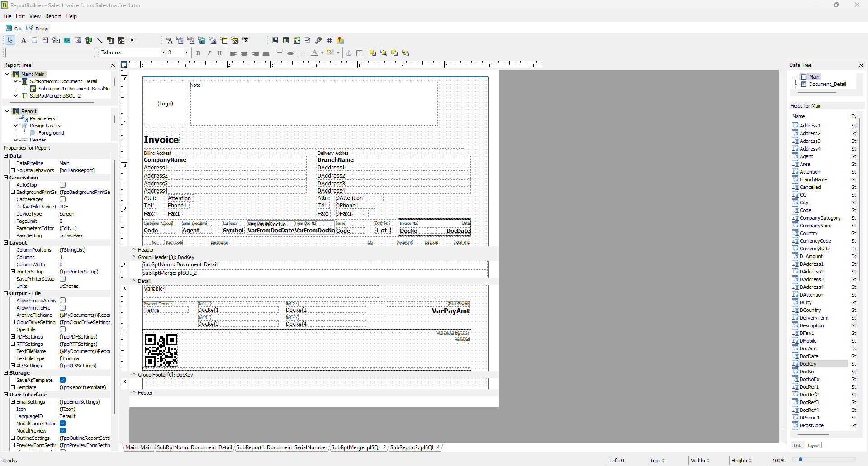Viewport: 868px width, 466px height.
Task: Select Document_Detail in the Data Tree
Action: click(827, 84)
